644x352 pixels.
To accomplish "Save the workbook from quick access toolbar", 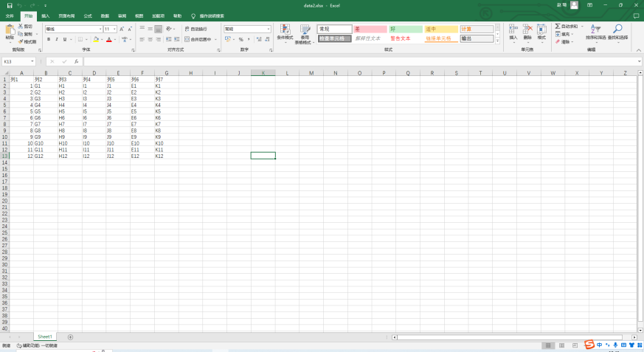I will (10, 6).
